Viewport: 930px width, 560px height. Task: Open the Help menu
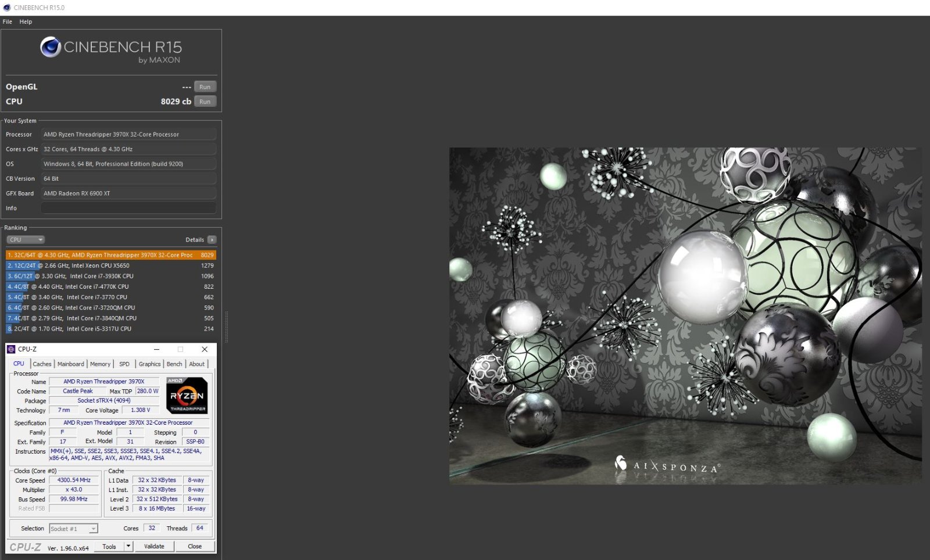coord(26,21)
